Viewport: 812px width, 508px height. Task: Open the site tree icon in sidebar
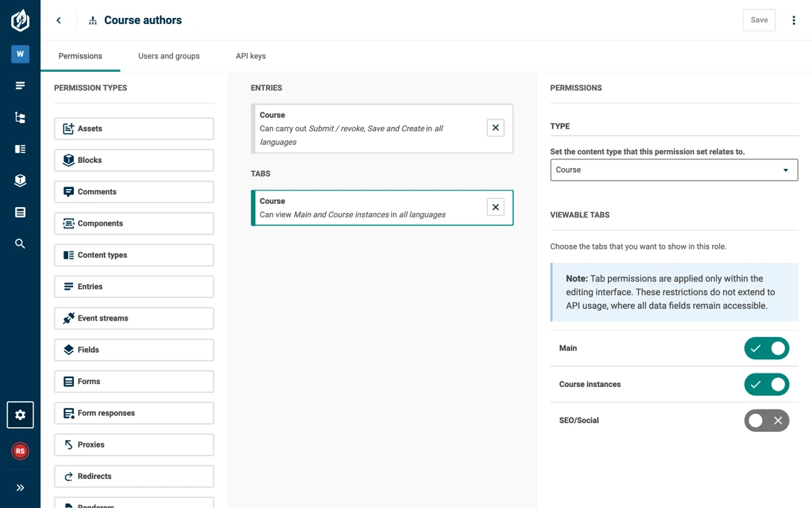tap(20, 117)
